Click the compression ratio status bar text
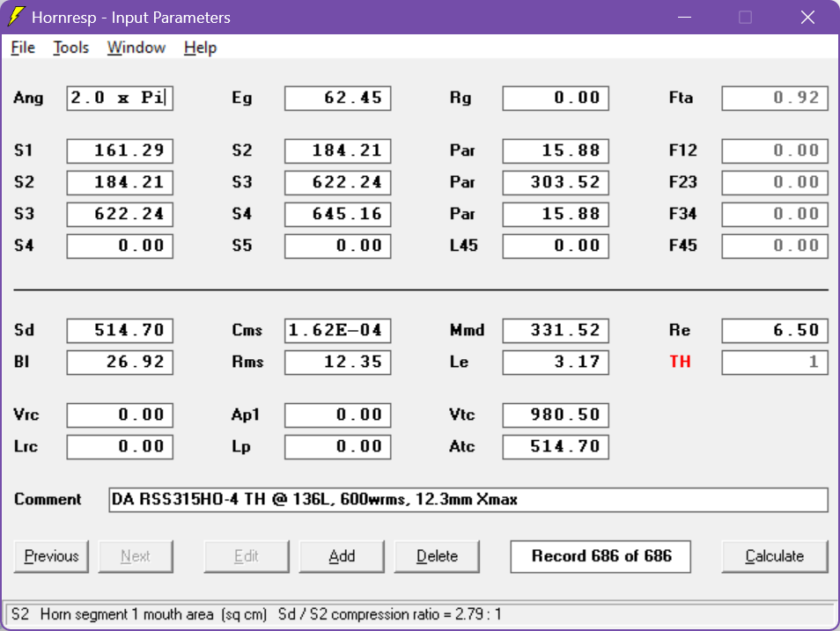This screenshot has height=631, width=840. coord(389,614)
